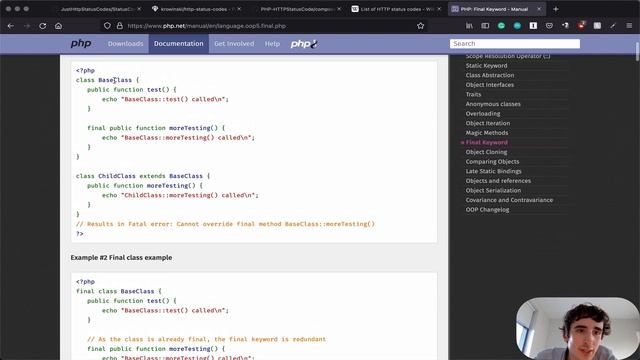
Task: Click the red badge extension icon
Action: 581,26
